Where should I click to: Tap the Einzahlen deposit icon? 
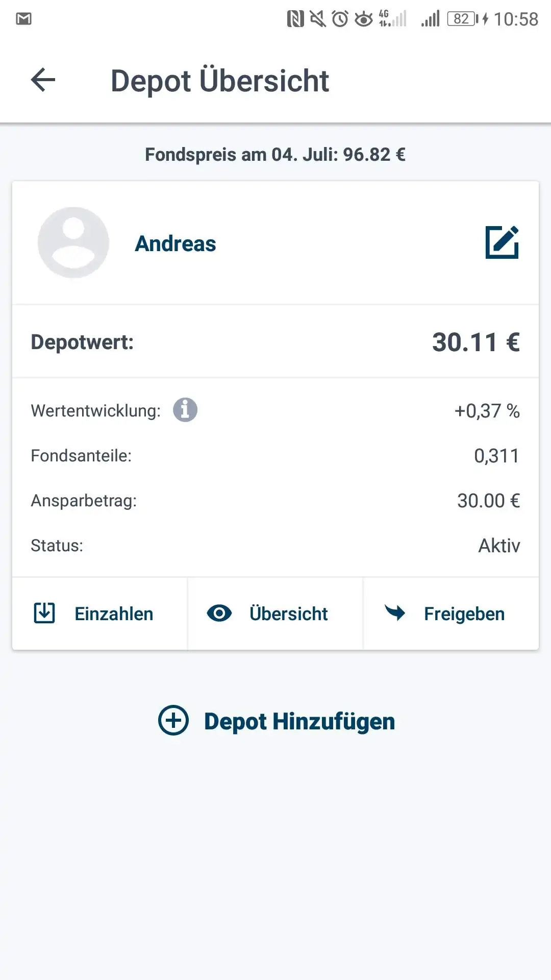tap(44, 613)
